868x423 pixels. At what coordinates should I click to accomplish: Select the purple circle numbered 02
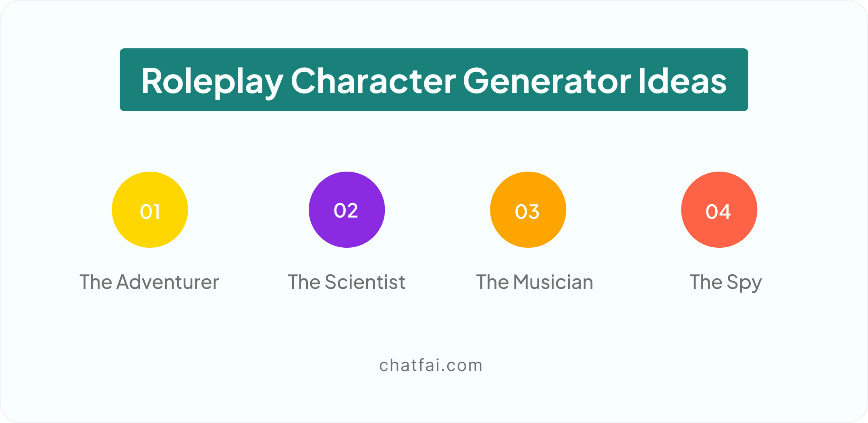point(347,209)
